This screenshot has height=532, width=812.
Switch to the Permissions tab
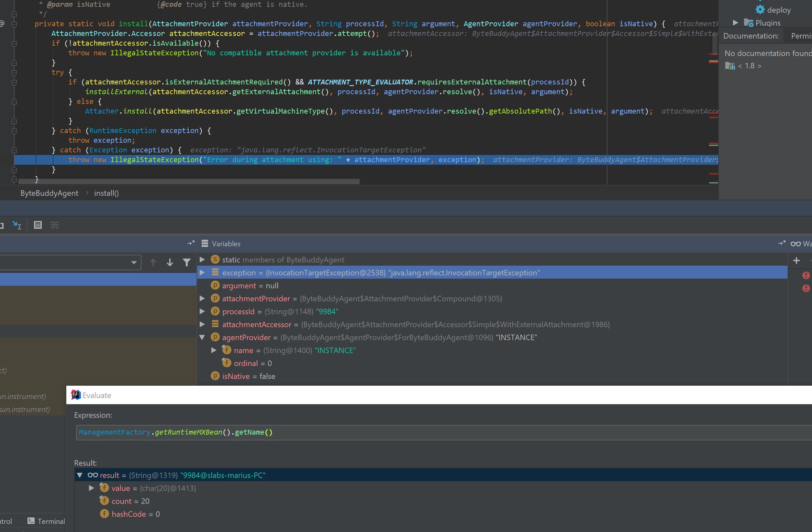[x=801, y=36]
